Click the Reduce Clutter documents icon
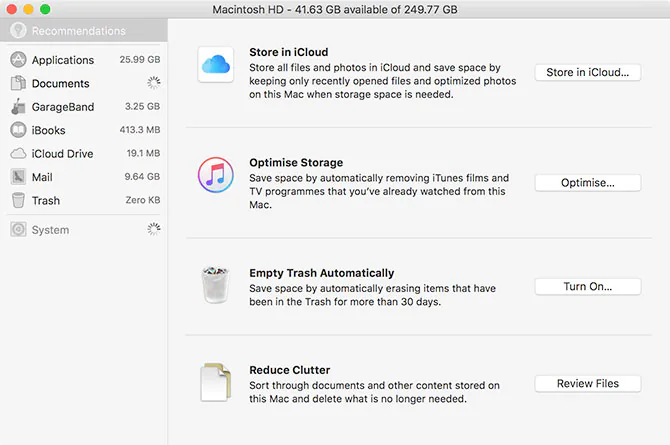The width and height of the screenshot is (670, 445). point(216,382)
